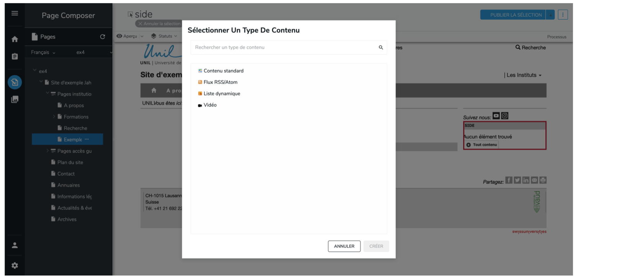Open the user profile icon

pos(15,245)
